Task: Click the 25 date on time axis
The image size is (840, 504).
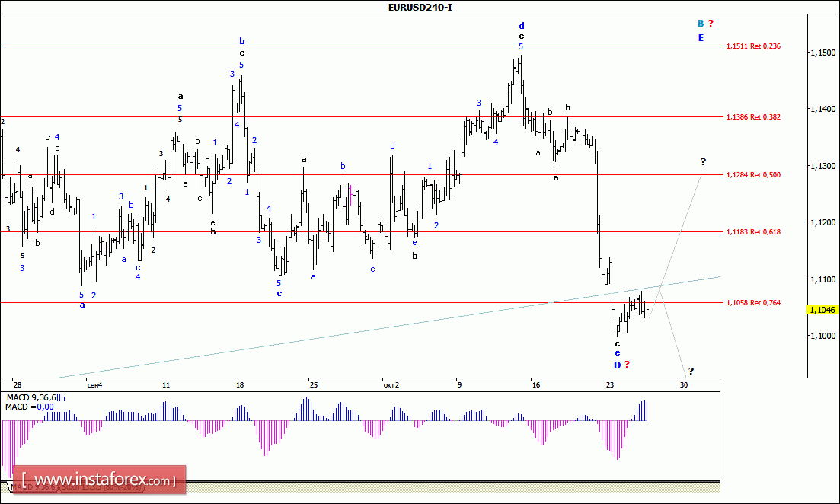Action: [x=314, y=385]
